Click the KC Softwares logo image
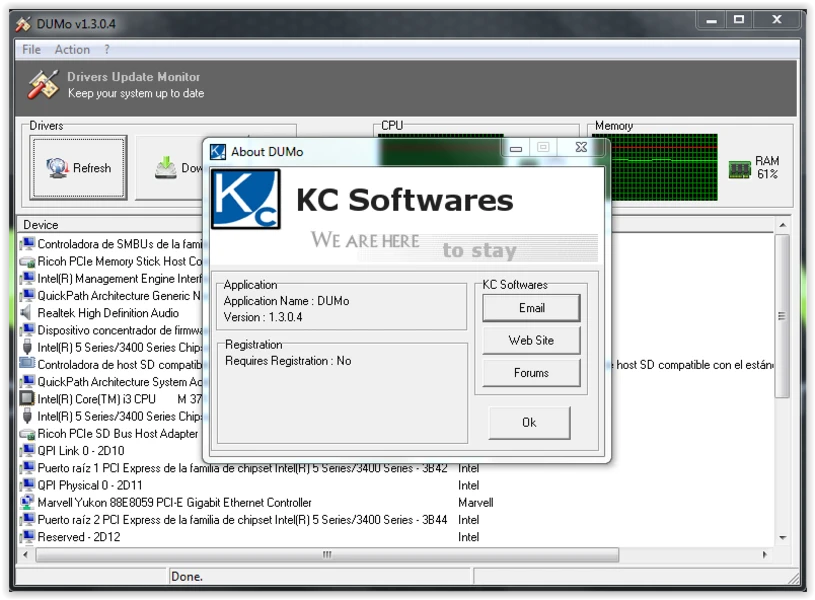The height and width of the screenshot is (600, 815). point(245,199)
